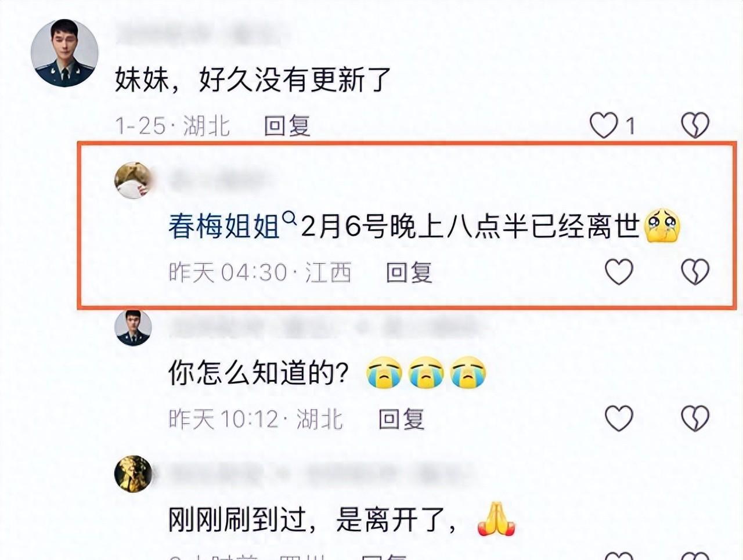743x560 pixels.
Task: Dislike the 你怎么知道的 comment
Action: 695,418
